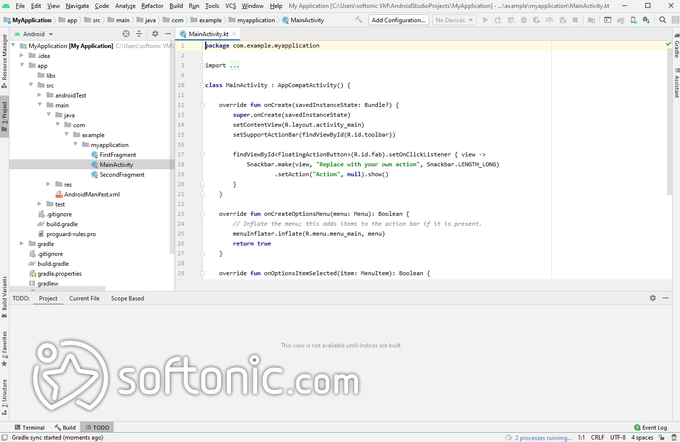680x442 pixels.
Task: Open the Refactor menu
Action: (x=152, y=6)
